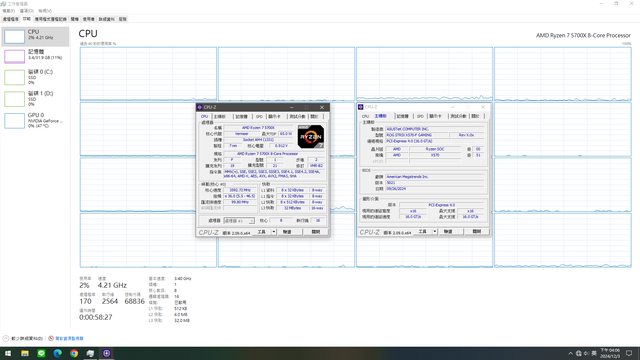Collapse details with the Fewer details expander
Viewport: 640px width, 360px height.
(23, 338)
